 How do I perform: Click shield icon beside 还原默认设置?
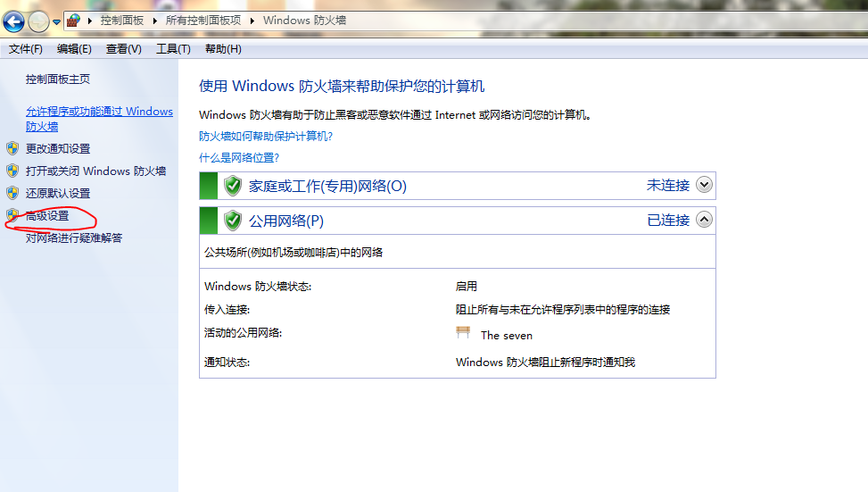pyautogui.click(x=12, y=193)
